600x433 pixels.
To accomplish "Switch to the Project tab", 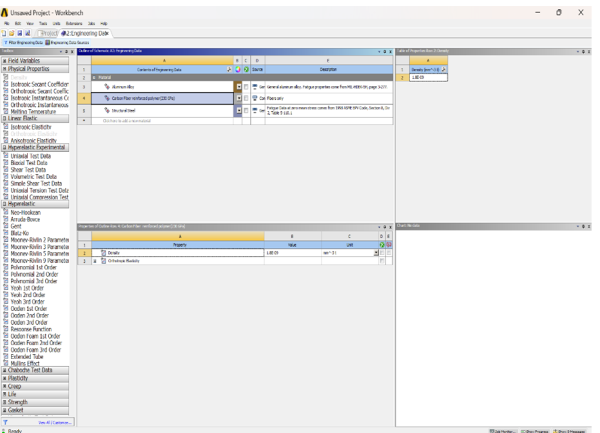I will (x=48, y=33).
